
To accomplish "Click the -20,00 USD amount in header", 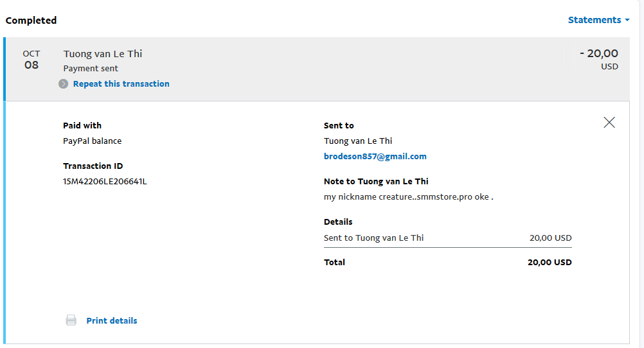I will coord(599,60).
